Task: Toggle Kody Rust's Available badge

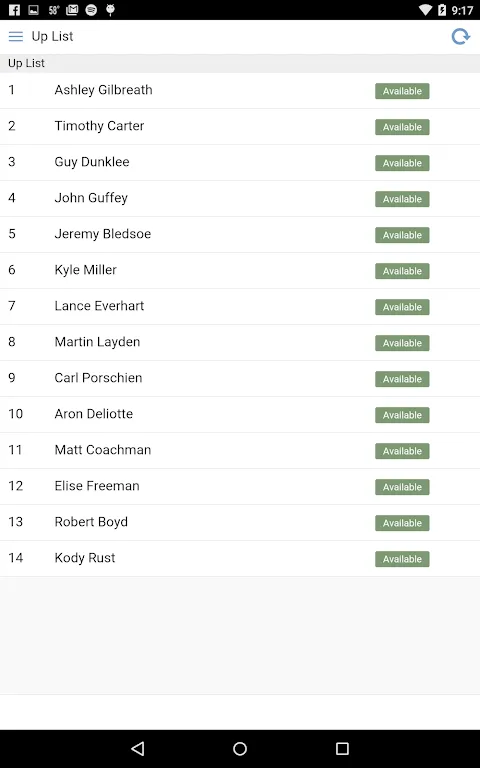Action: click(x=402, y=559)
